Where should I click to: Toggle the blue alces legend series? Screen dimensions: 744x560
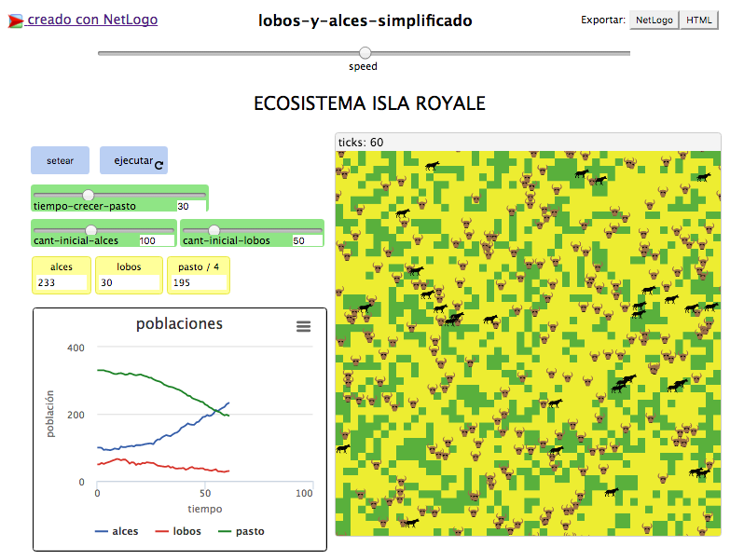click(x=117, y=531)
